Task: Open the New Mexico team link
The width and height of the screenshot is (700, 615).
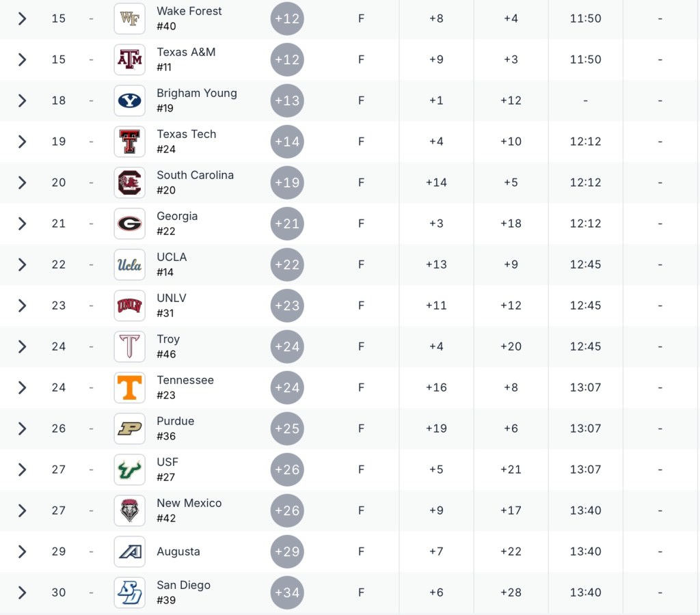Action: click(x=189, y=503)
